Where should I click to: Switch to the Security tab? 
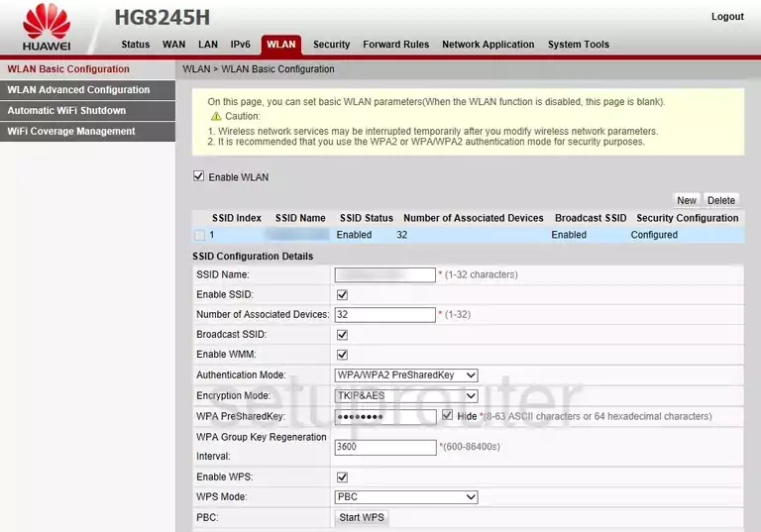332,45
